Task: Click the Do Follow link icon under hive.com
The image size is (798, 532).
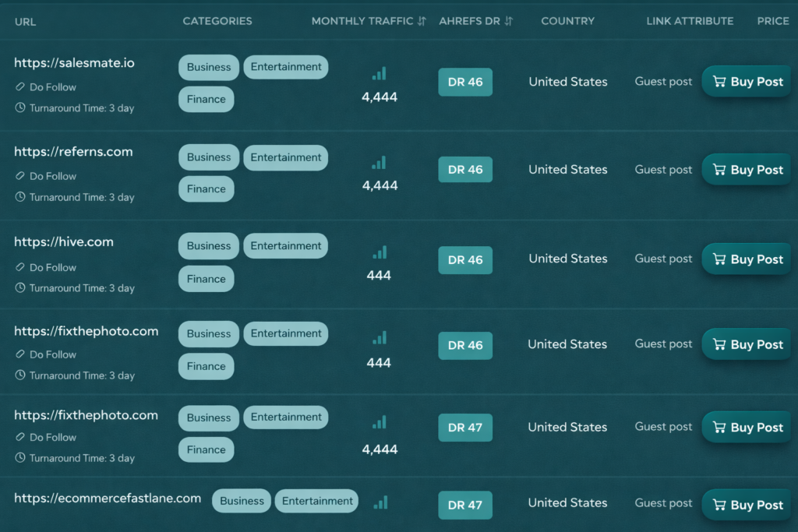Action: tap(19, 267)
